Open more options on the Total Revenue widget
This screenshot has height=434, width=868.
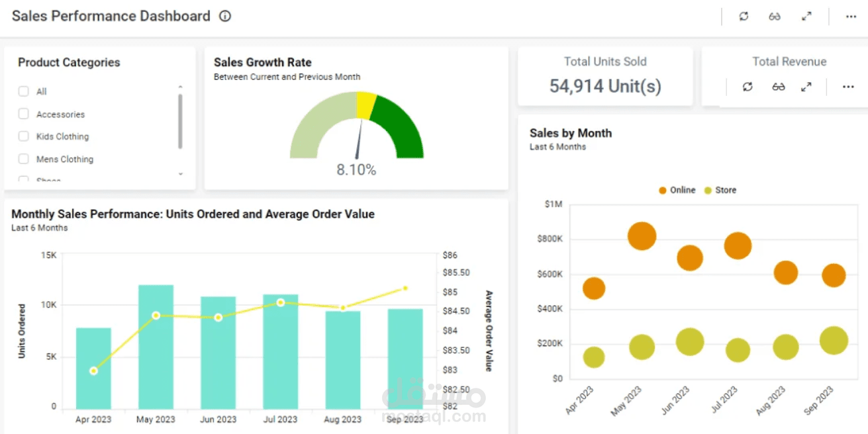848,87
